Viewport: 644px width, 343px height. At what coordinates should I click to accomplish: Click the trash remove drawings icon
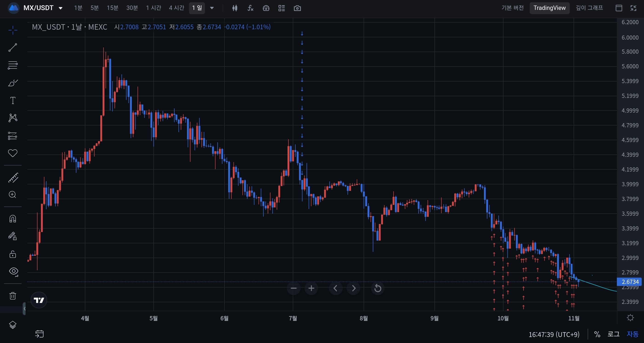pyautogui.click(x=12, y=296)
